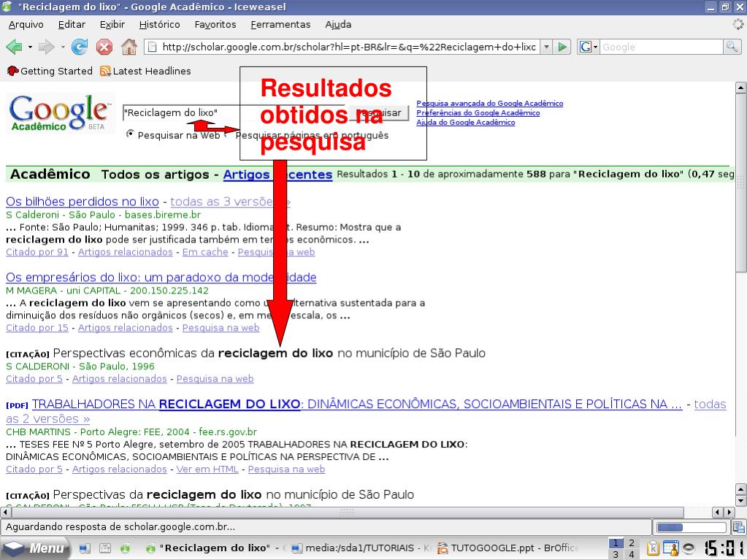
Task: Open the Arquivo menu
Action: (x=26, y=24)
